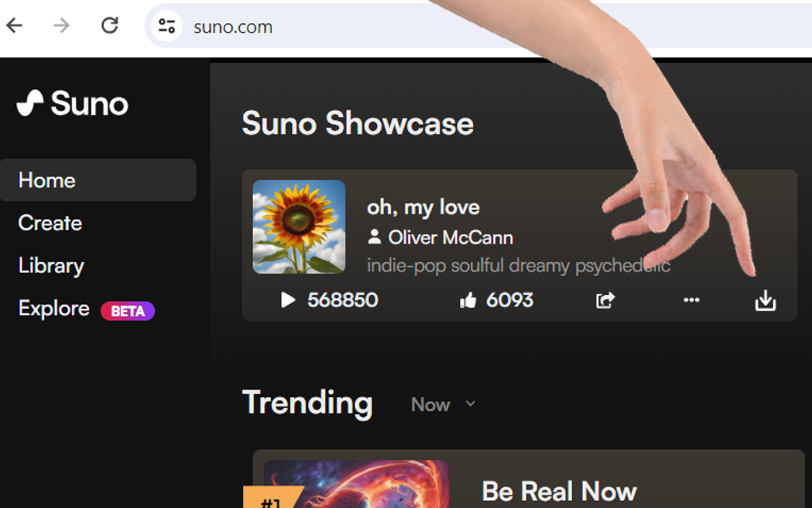Open site information icon in address bar
Image resolution: width=812 pixels, height=508 pixels.
(167, 26)
